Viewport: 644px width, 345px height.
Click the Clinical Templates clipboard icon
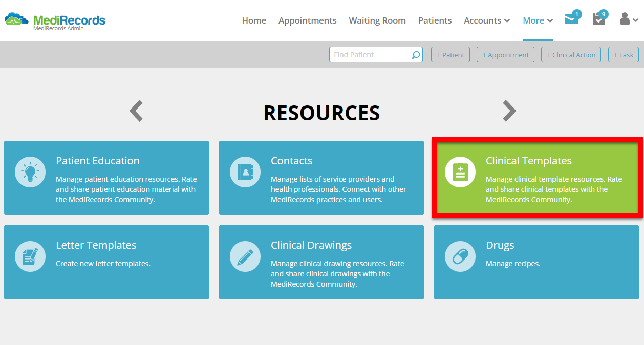pyautogui.click(x=460, y=172)
